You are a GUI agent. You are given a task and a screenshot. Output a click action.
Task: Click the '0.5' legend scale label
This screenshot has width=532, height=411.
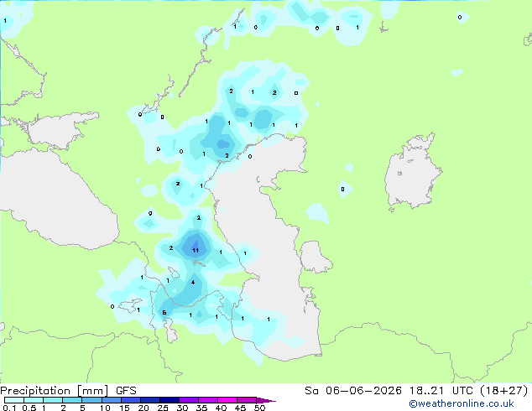(x=29, y=408)
